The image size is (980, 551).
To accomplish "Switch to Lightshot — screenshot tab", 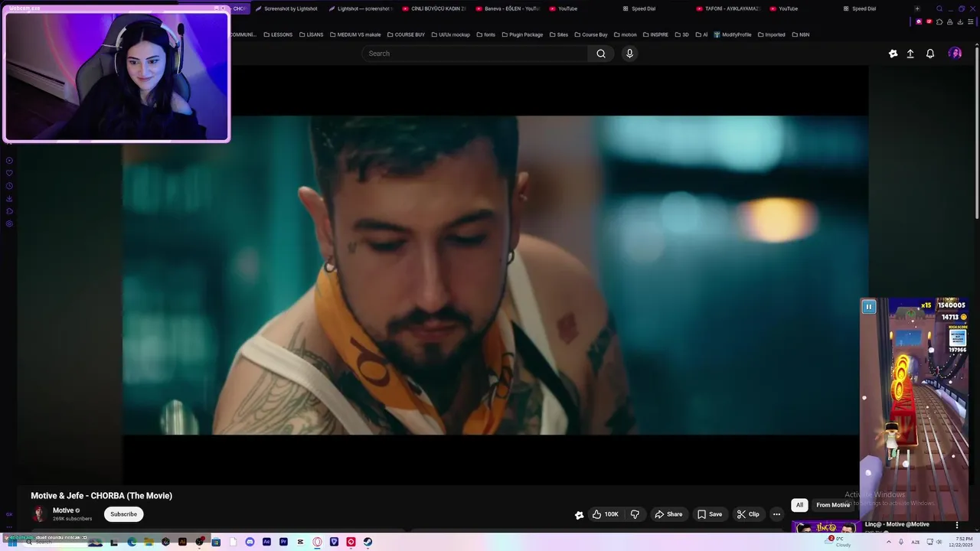I will click(x=360, y=8).
